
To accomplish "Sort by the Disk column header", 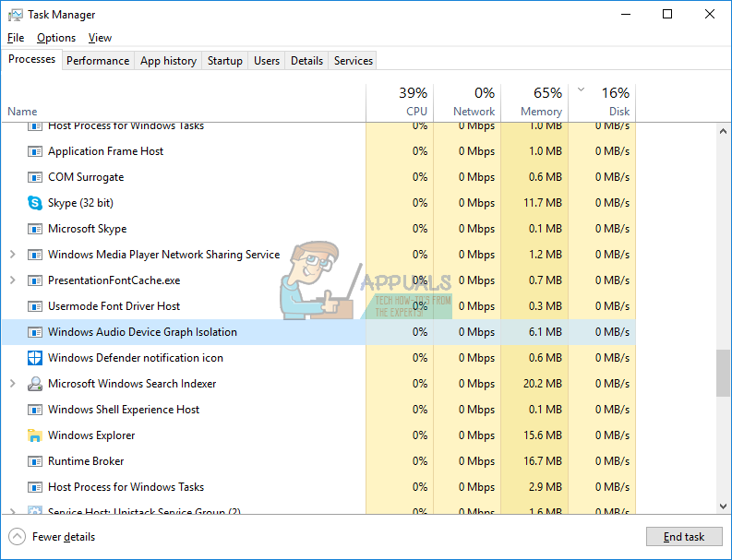I will (602, 102).
